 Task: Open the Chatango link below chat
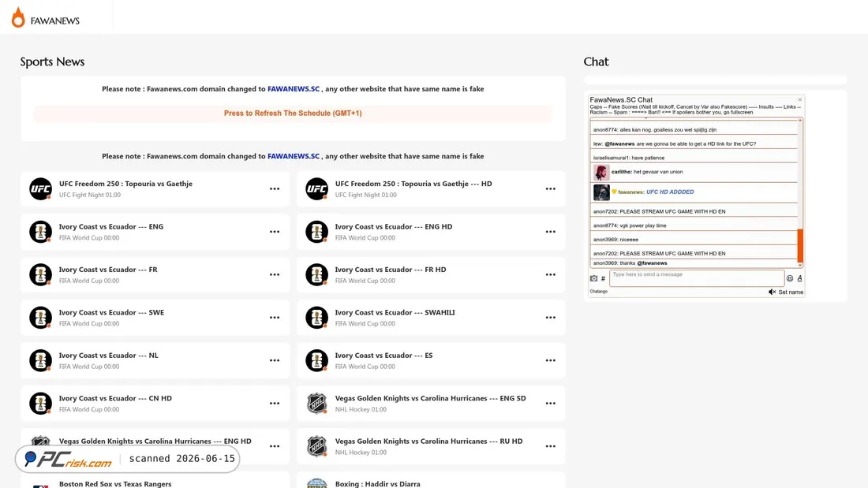[x=598, y=292]
